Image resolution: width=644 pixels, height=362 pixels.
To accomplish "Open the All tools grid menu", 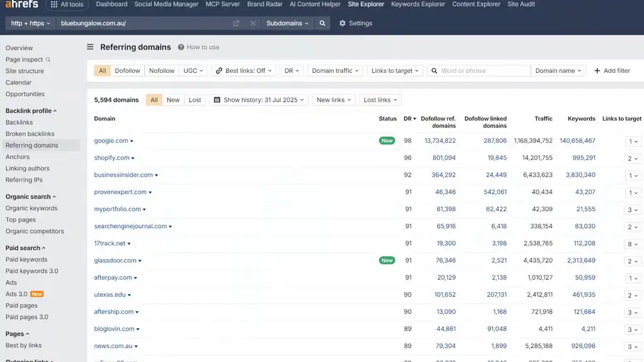I will pyautogui.click(x=67, y=4).
